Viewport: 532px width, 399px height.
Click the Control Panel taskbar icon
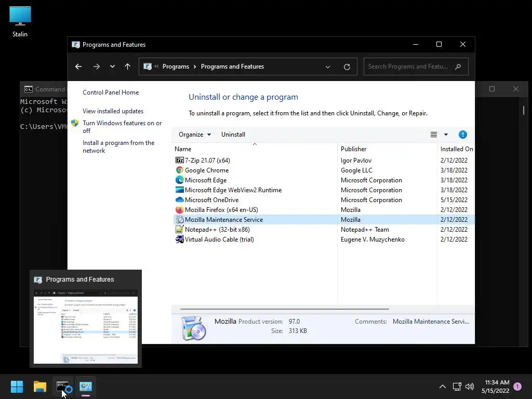click(86, 387)
